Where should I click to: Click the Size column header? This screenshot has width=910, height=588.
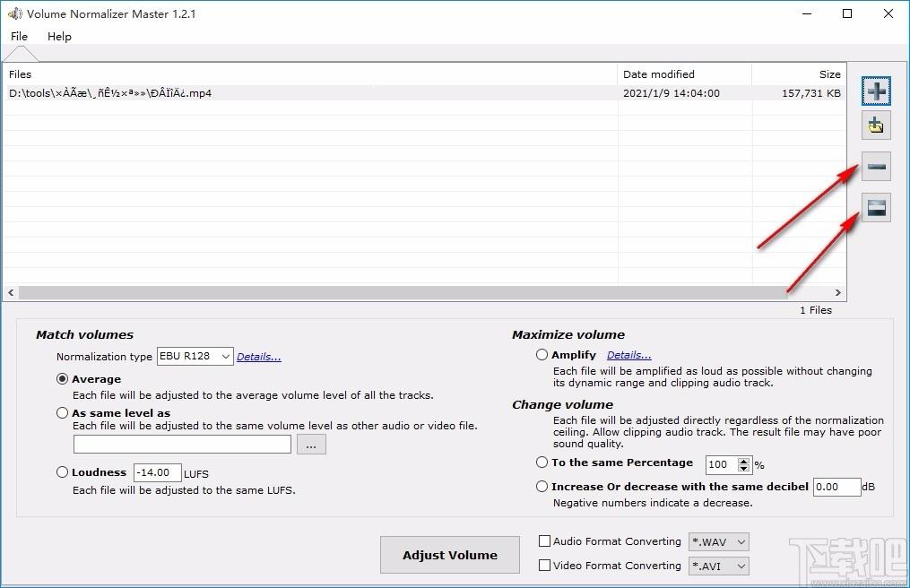[799, 74]
